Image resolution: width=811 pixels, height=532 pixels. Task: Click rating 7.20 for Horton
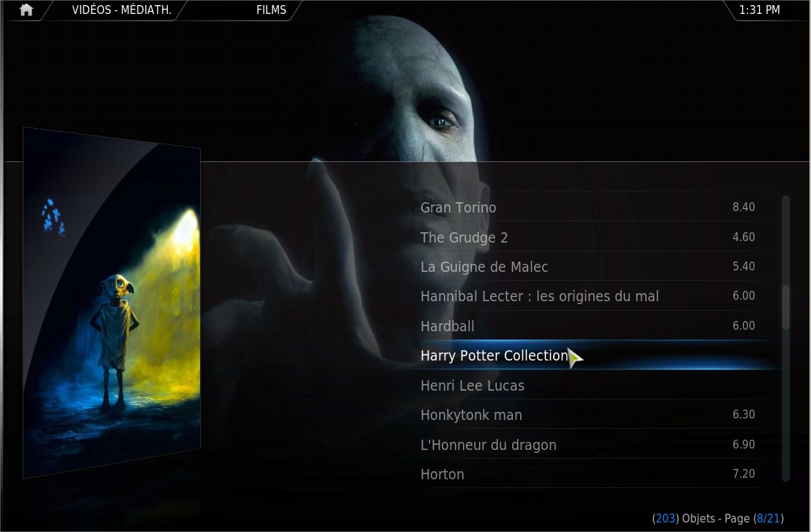click(x=744, y=473)
